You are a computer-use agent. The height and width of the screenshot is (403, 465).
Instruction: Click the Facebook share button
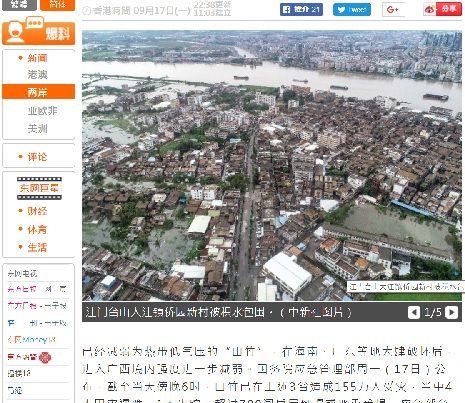point(301,9)
